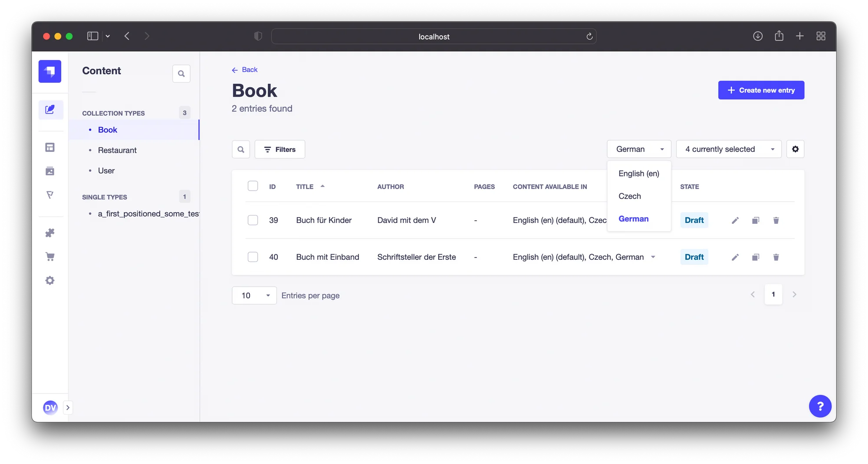Screen dimensions: 868x464
Task: Click the Create new entry button
Action: [761, 90]
